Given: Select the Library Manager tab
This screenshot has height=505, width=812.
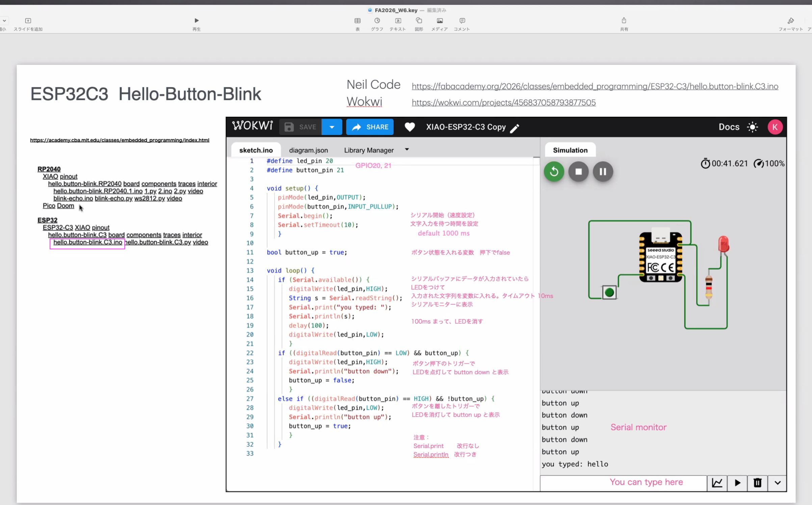Looking at the screenshot, I should pos(368,150).
